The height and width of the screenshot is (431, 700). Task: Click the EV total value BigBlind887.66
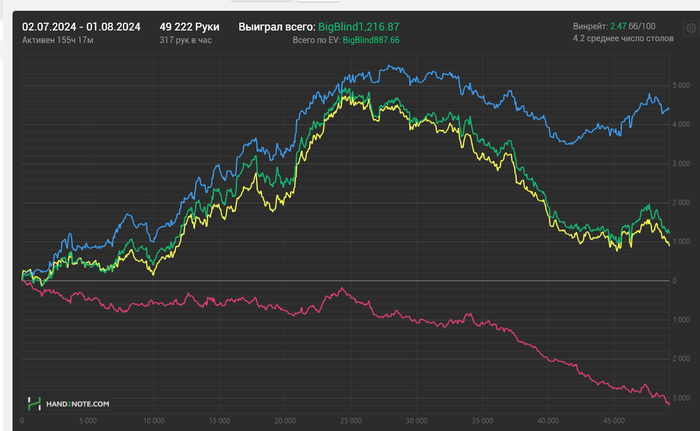pos(371,40)
